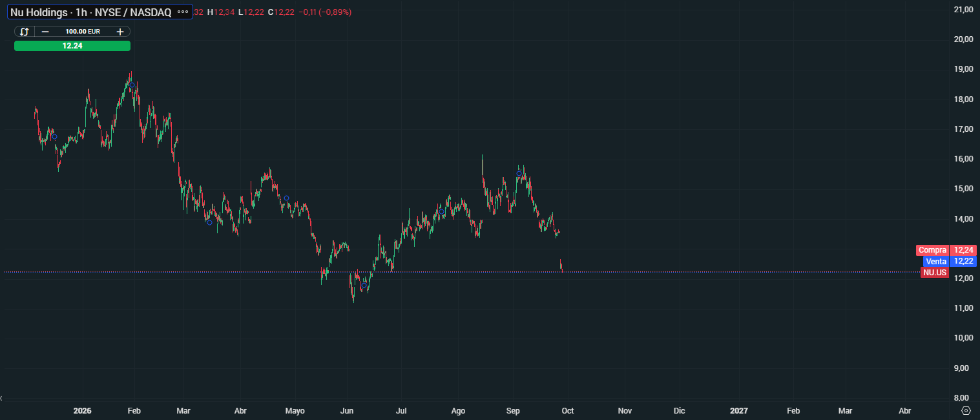
Task: Click the swap order direction arrows icon
Action: [24, 31]
